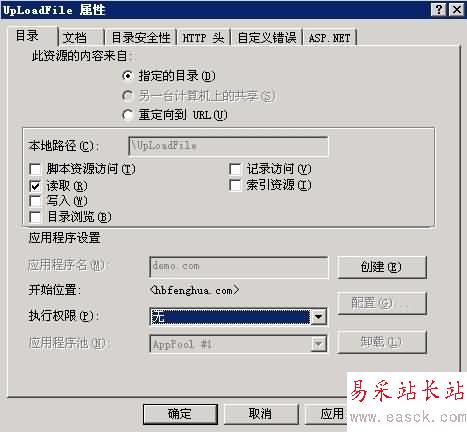Go to the ASP.NET tab
The image size is (467, 432).
[329, 38]
